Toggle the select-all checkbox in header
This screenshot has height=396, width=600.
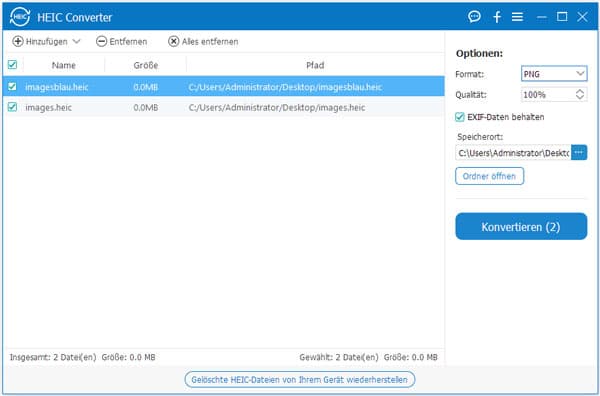[12, 65]
